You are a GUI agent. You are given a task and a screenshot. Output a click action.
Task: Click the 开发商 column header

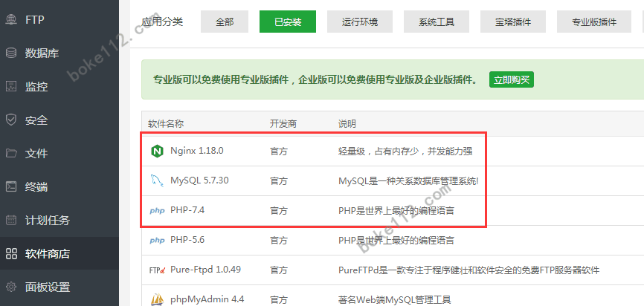[x=283, y=123]
